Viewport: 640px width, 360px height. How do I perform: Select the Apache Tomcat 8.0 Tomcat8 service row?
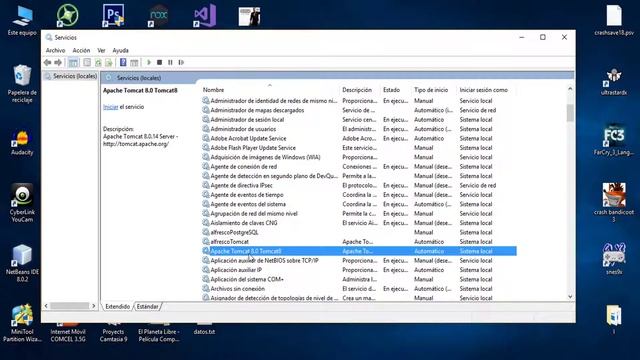point(359,251)
